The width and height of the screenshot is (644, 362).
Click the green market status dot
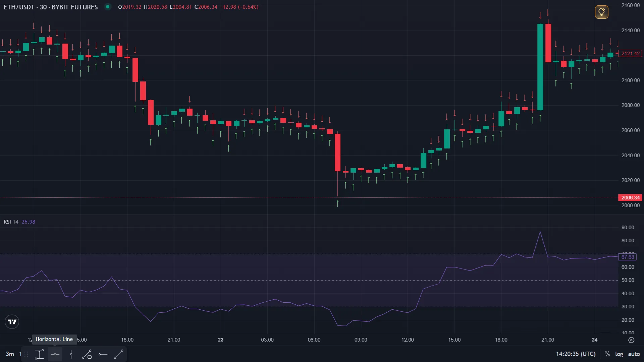point(108,7)
